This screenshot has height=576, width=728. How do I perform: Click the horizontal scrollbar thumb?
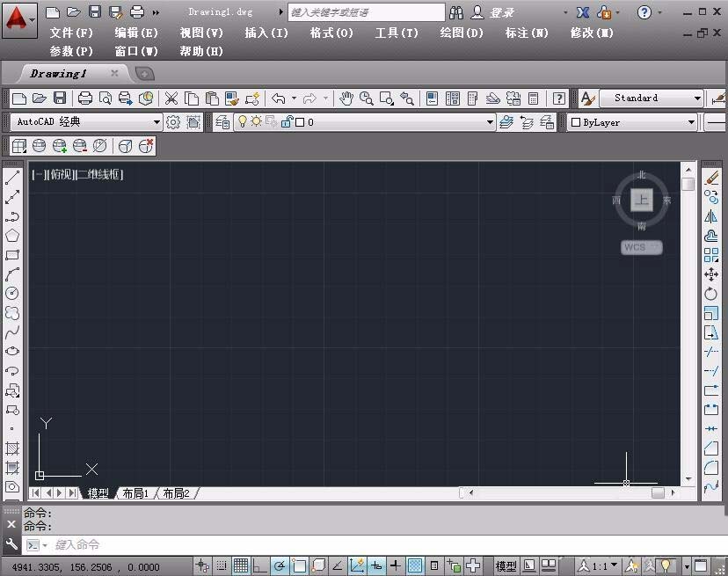click(658, 492)
